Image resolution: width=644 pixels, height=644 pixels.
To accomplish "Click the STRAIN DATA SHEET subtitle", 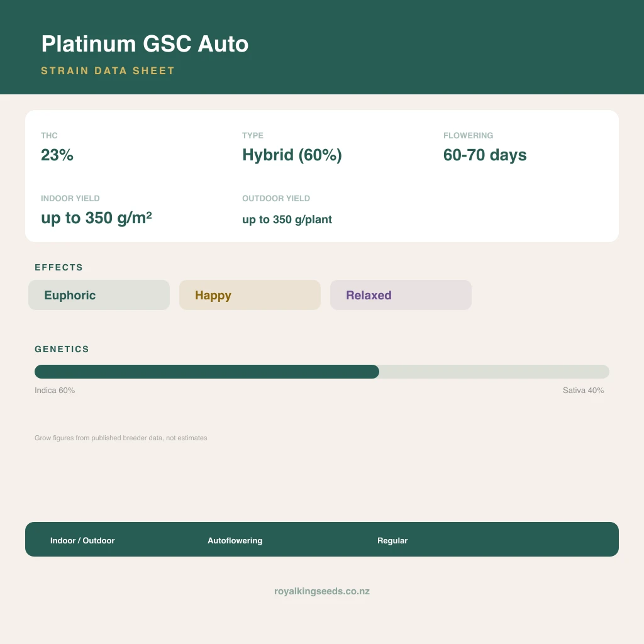I will pos(108,70).
